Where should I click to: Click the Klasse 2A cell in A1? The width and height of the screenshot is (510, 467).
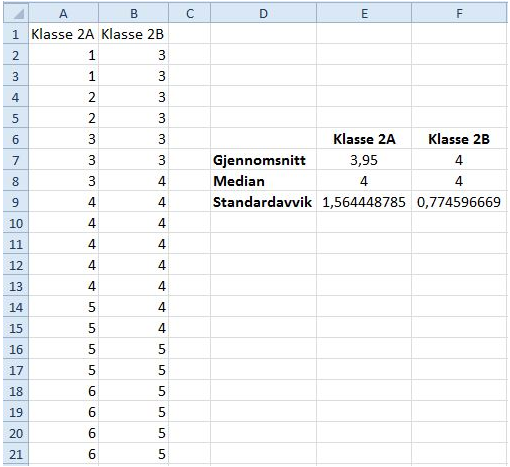pyautogui.click(x=63, y=34)
